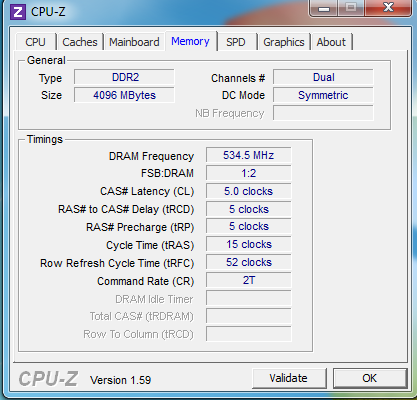
Task: Click the Memory tab
Action: (x=190, y=41)
